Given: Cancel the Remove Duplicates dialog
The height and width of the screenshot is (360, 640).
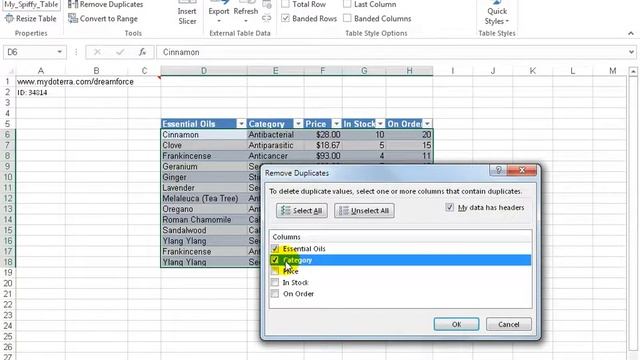Looking at the screenshot, I should click(509, 324).
